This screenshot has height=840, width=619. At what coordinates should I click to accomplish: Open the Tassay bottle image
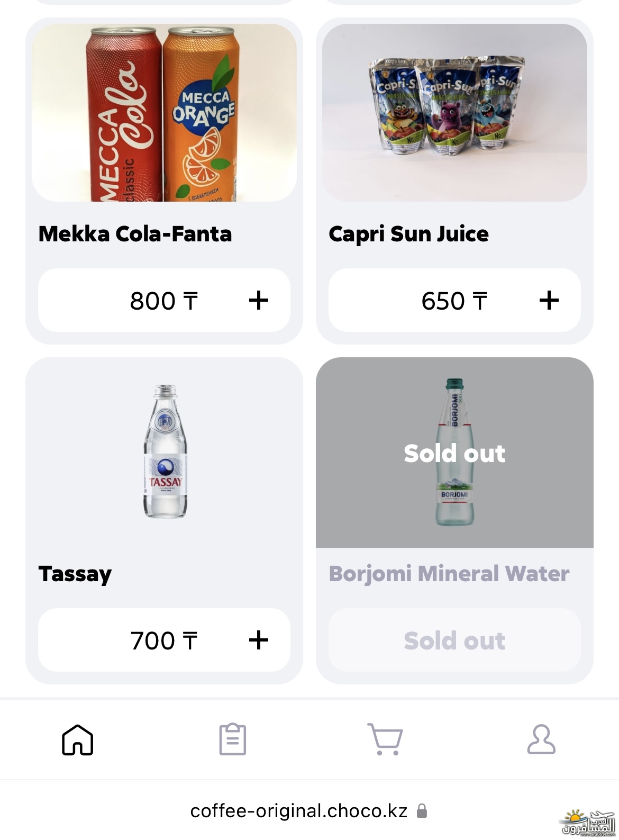165,453
